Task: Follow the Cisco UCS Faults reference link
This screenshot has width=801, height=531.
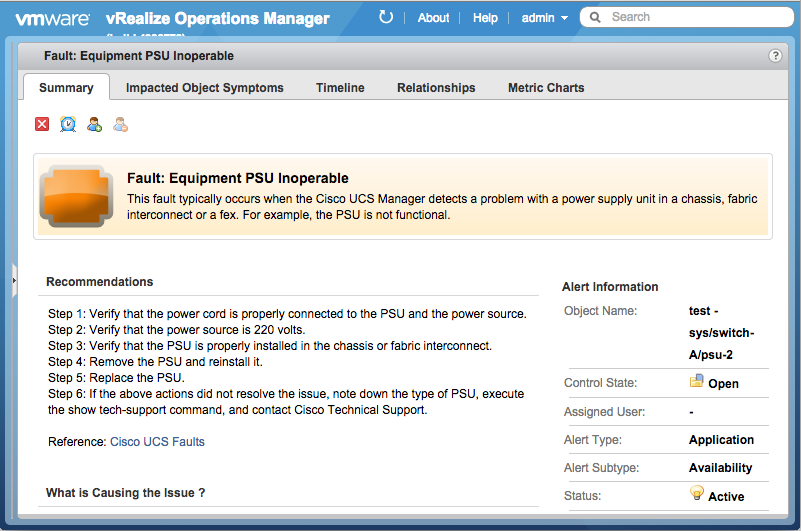Action: [157, 442]
